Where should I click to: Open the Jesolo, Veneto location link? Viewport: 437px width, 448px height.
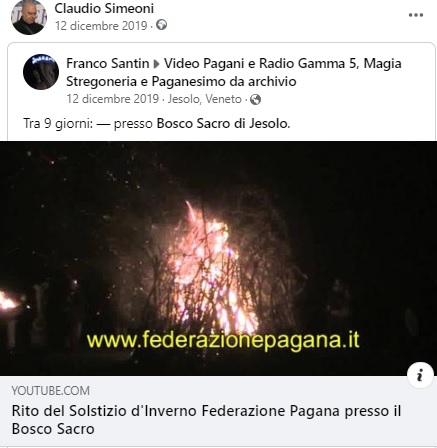[x=205, y=99]
